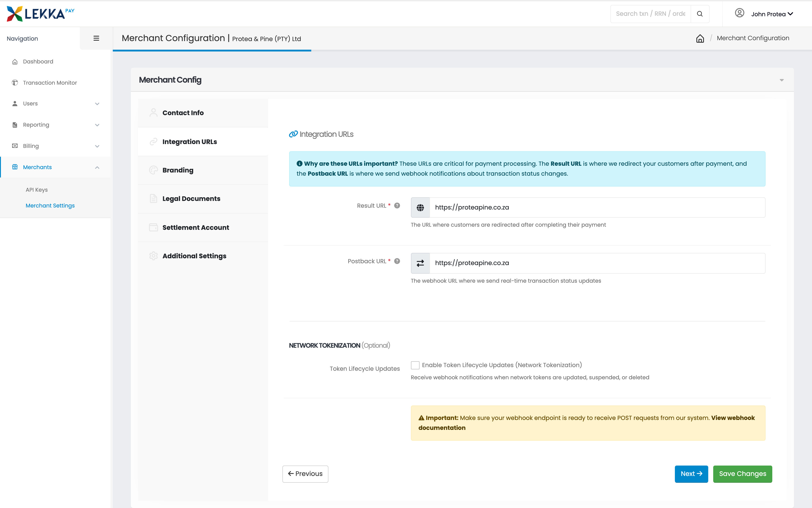Click the globe icon beside Result URL

(x=420, y=208)
